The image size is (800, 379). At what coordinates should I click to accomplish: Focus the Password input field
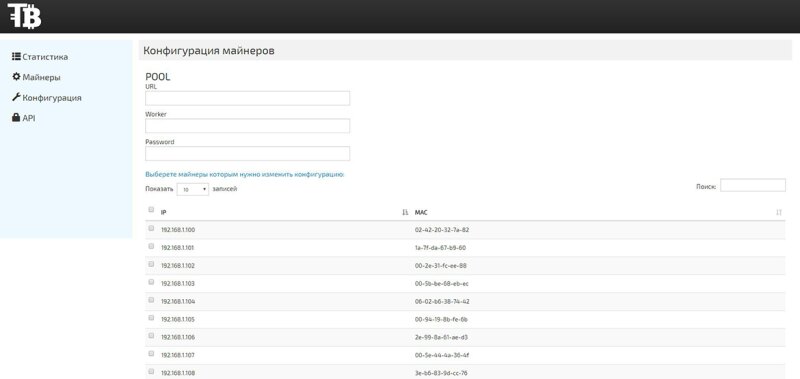pos(247,154)
